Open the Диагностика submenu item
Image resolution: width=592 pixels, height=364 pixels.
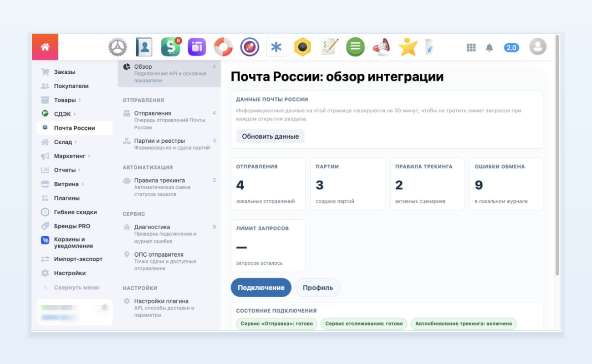(169, 233)
